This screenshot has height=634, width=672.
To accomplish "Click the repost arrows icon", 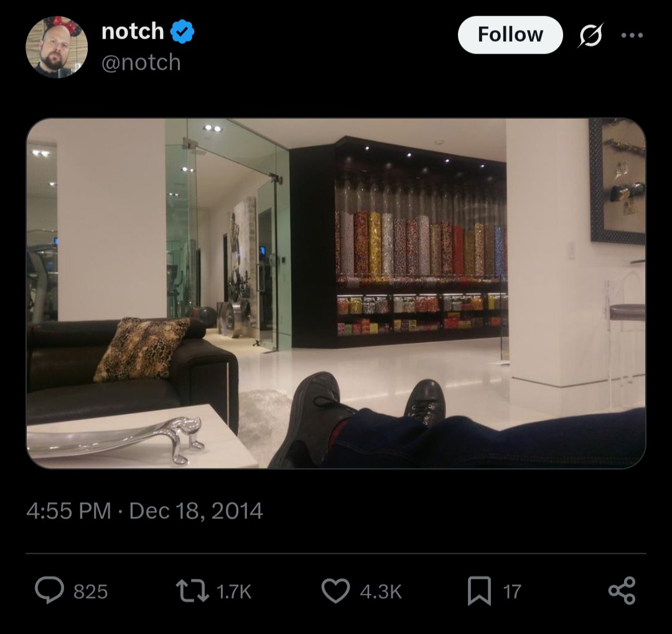I will (x=192, y=590).
